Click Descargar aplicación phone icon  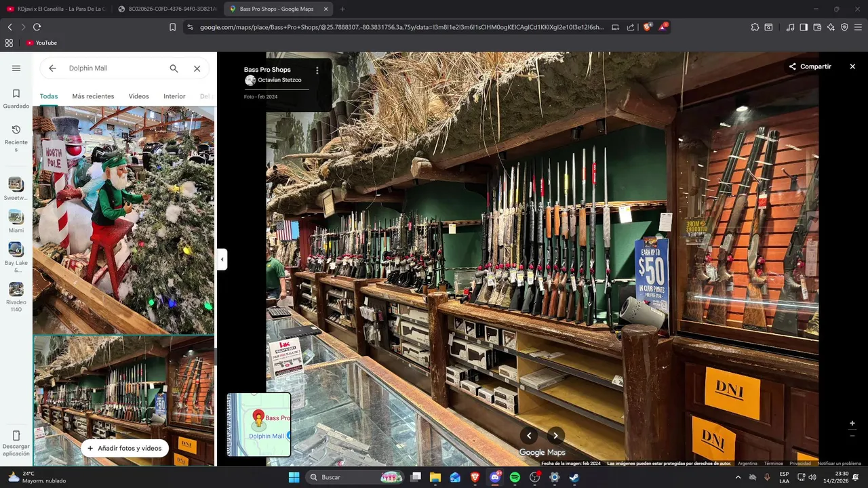click(16, 435)
